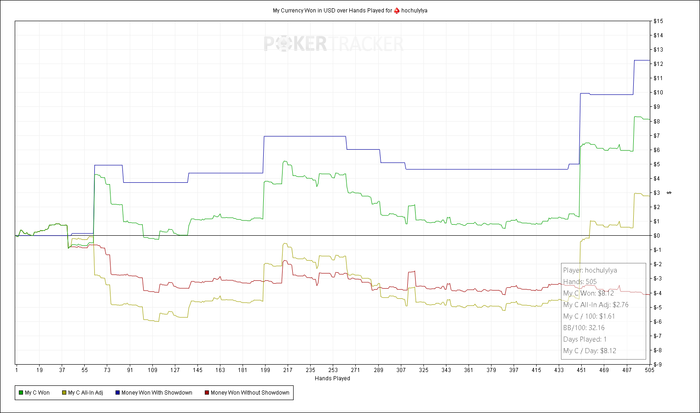Click the '$-9' y-axis tick label
Image resolution: width=700 pixels, height=413 pixels.
[658, 365]
